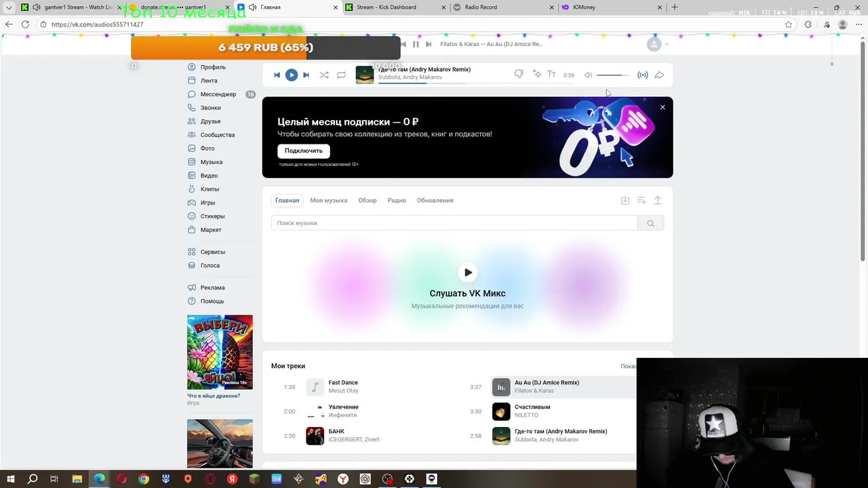Skip to next track in player
This screenshot has width=868, height=488.
pyautogui.click(x=306, y=75)
